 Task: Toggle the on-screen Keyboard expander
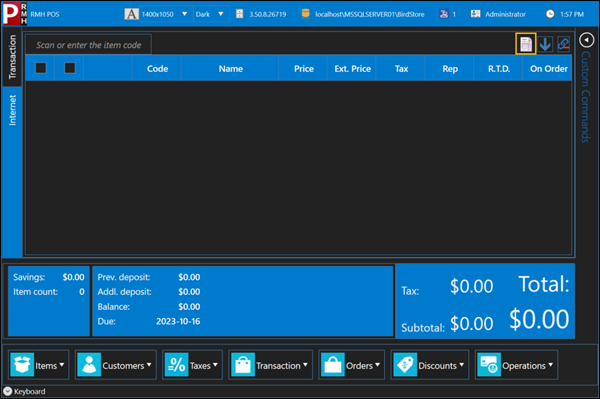[x=8, y=391]
